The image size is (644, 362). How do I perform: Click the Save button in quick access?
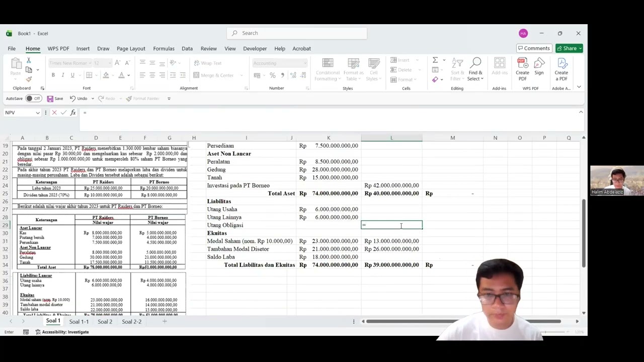(x=55, y=99)
